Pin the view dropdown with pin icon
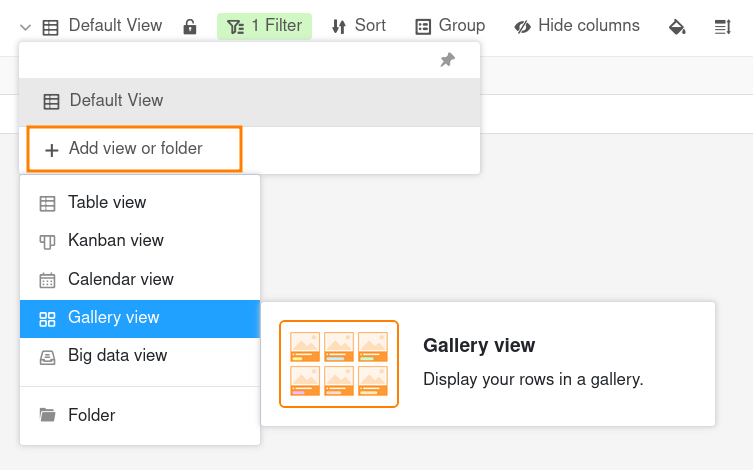This screenshot has height=470, width=753. (x=447, y=60)
